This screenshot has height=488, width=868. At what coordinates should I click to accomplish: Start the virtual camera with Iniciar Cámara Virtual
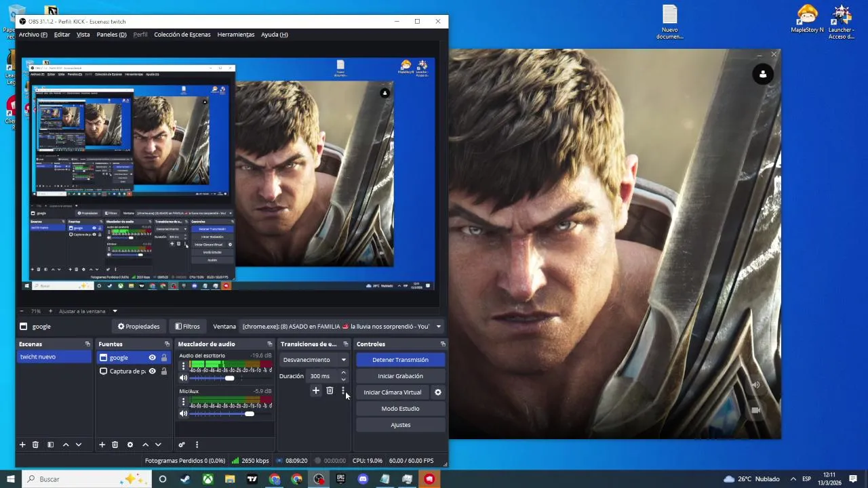pos(393,392)
